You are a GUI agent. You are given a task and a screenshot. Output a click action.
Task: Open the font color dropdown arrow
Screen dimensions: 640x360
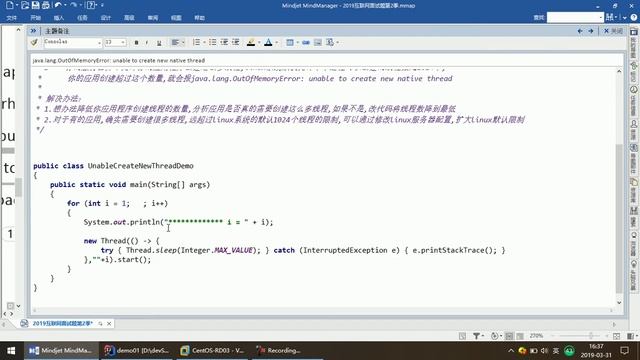pos(276,42)
